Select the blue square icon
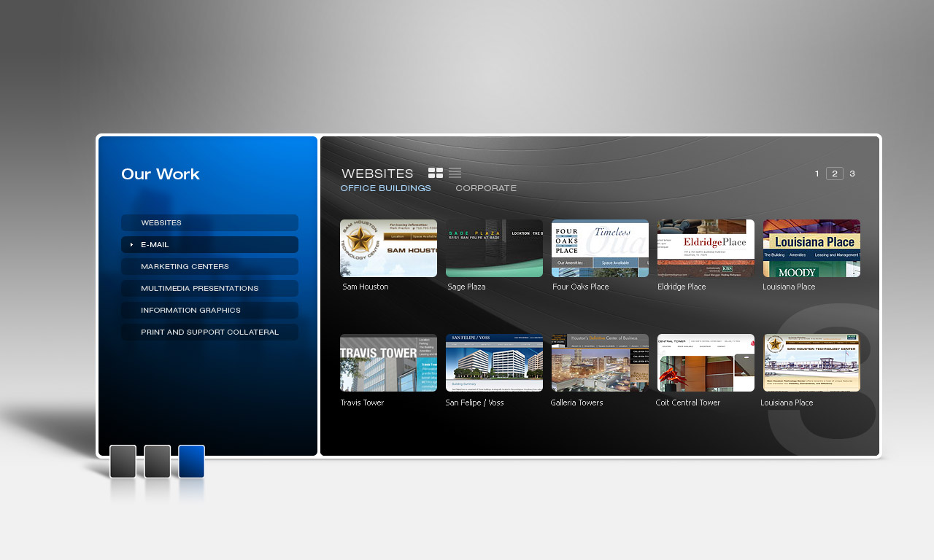The image size is (934, 560). (192, 462)
